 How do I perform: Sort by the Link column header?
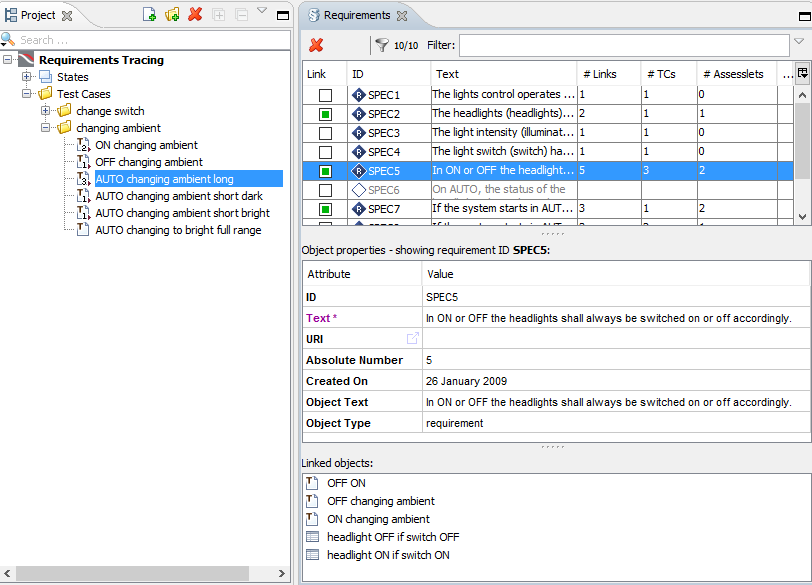[x=324, y=74]
